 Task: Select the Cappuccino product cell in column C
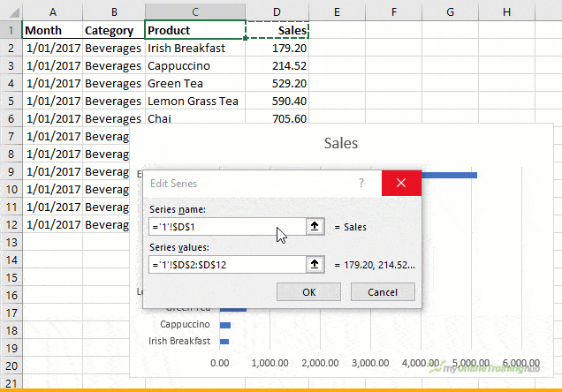coord(195,65)
